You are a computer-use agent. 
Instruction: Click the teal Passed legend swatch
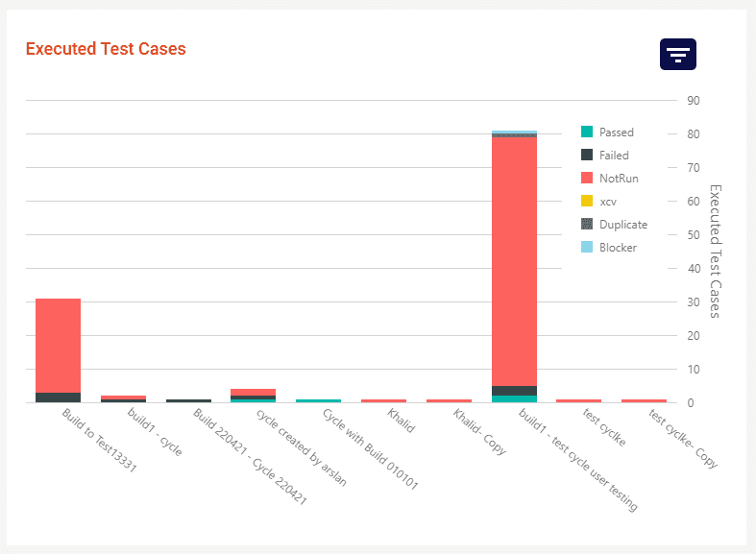587,132
